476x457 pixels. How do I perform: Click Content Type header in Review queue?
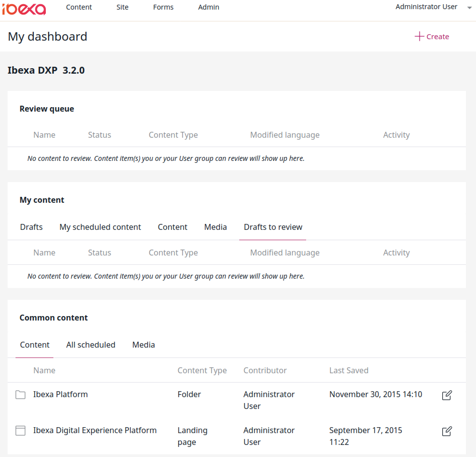[x=173, y=135]
